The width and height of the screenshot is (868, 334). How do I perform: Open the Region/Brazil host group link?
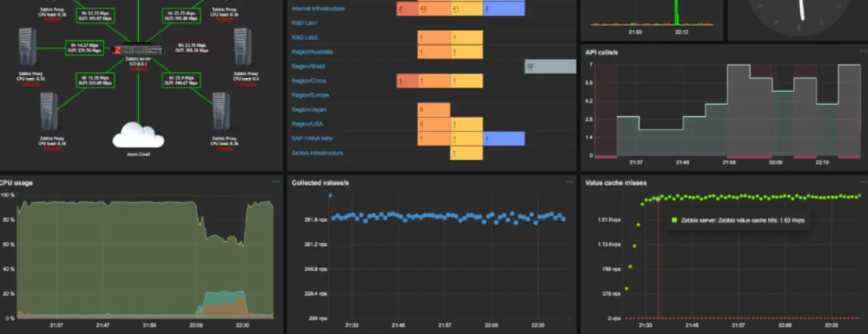309,66
